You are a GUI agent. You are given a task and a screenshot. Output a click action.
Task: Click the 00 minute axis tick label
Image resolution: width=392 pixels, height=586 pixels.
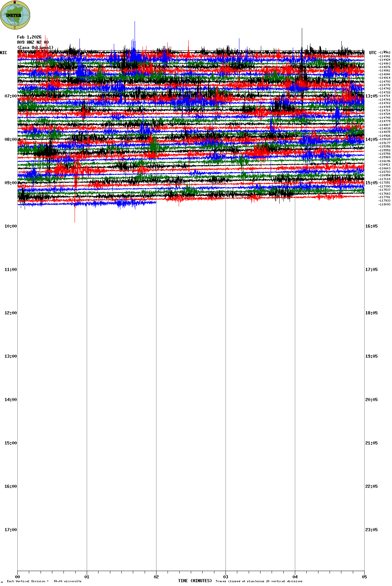(x=17, y=577)
